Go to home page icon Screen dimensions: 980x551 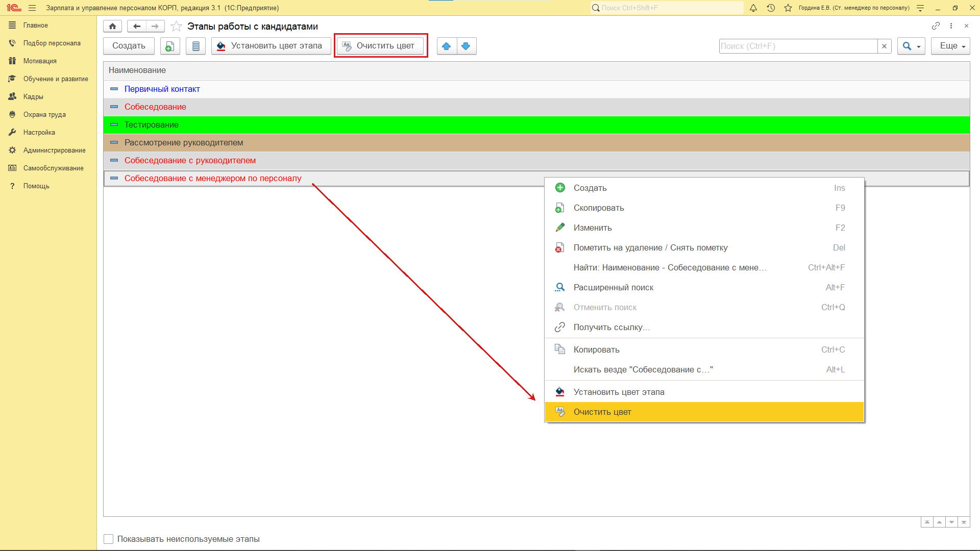112,26
